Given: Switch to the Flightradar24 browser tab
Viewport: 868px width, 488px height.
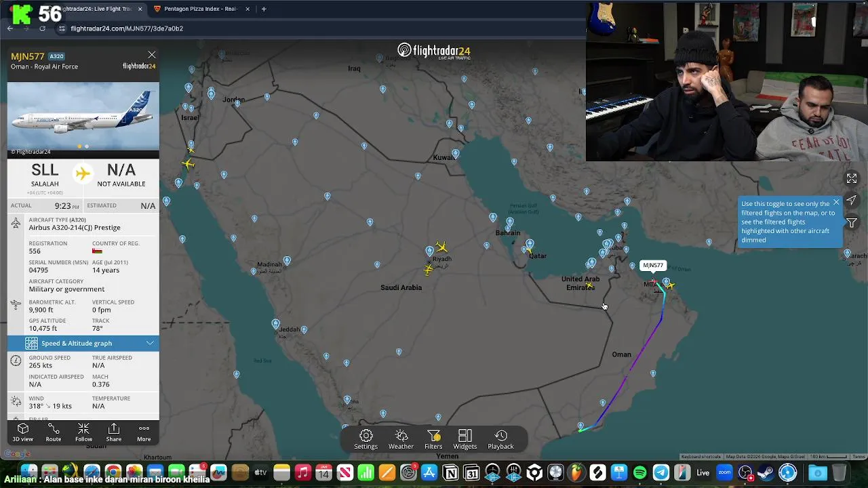Looking at the screenshot, I should (95, 9).
